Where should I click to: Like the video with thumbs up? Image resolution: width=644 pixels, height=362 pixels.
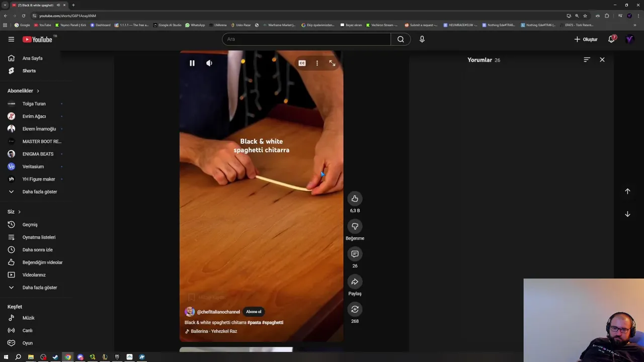point(355,199)
